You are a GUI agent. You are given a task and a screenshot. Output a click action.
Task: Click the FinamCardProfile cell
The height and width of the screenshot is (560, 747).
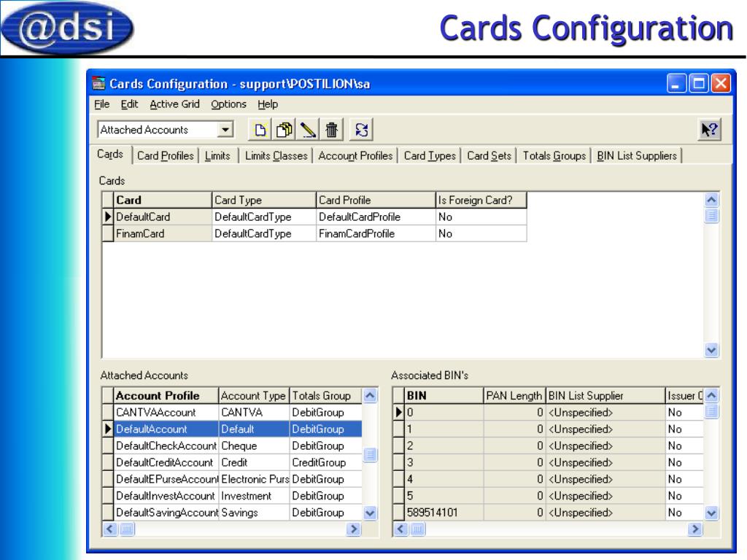376,233
